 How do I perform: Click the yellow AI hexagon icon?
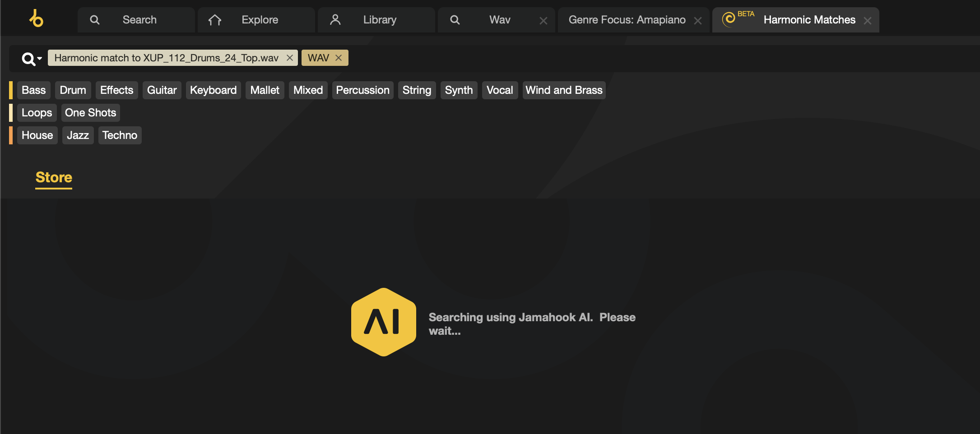tap(384, 322)
